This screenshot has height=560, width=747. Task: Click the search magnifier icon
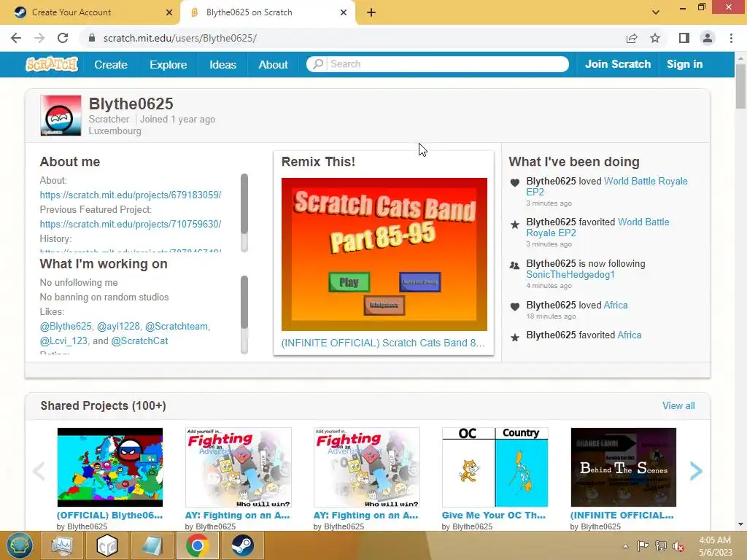click(x=318, y=64)
